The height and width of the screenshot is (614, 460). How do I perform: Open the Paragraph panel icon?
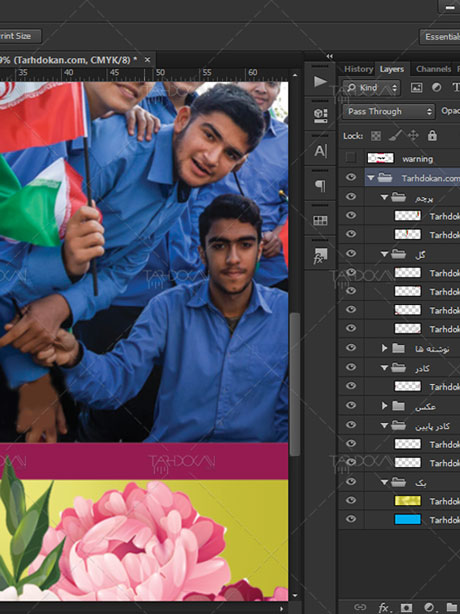tap(320, 185)
